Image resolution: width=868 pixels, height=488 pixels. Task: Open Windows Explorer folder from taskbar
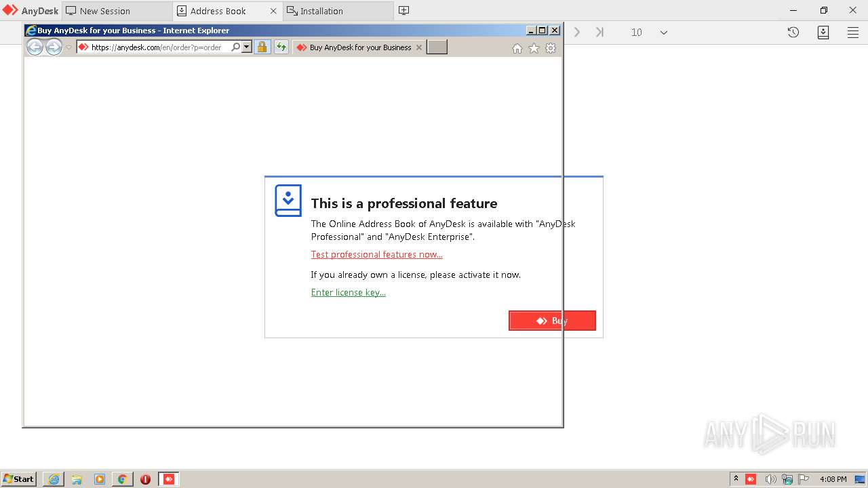click(77, 479)
